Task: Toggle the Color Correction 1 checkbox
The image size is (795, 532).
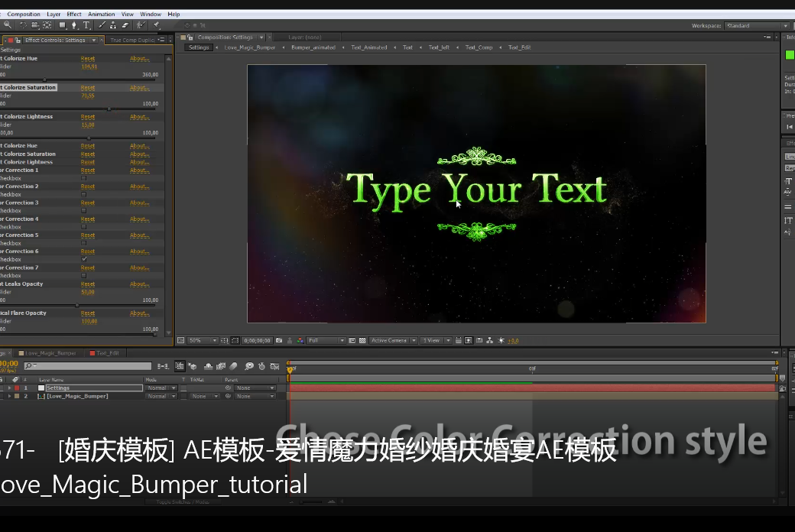Action: 84,178
